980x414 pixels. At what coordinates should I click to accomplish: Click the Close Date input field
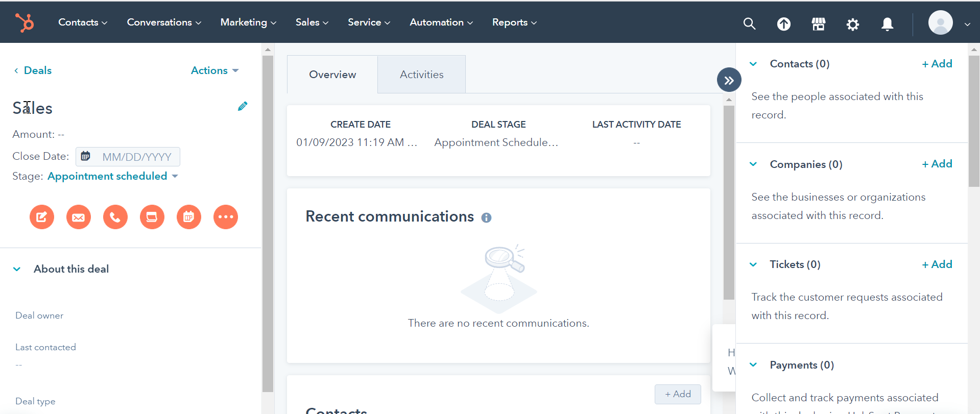click(136, 157)
